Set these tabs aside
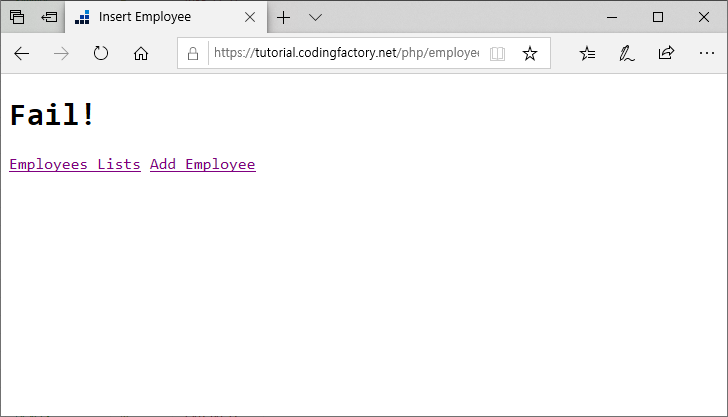This screenshot has height=417, width=728. click(49, 17)
